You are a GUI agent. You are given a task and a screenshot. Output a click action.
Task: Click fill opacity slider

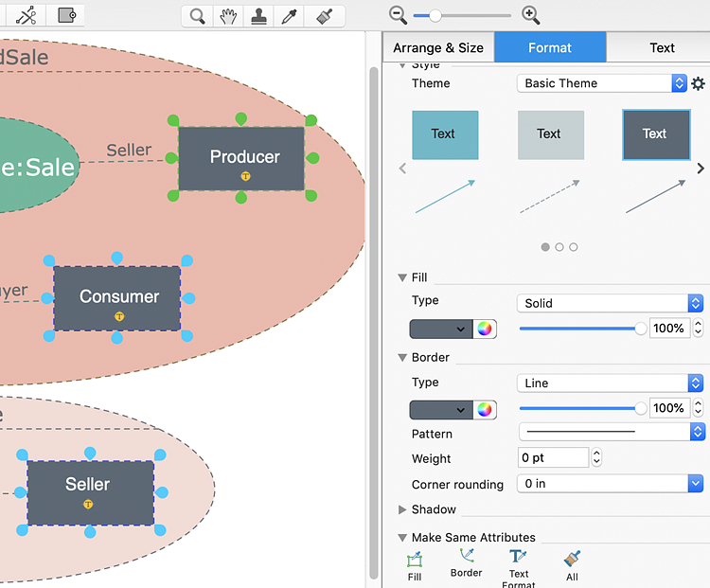pyautogui.click(x=583, y=329)
